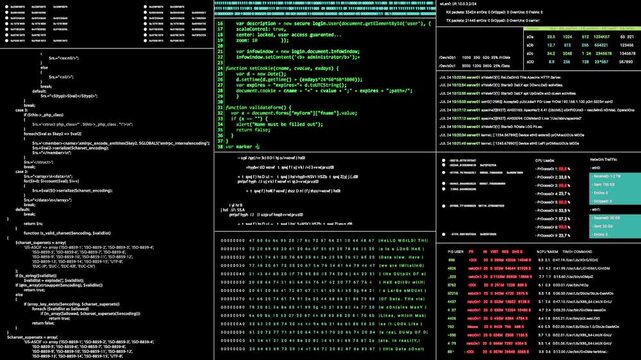Viewport: 641px width, 360px height.
Task: Click 'Sent: 750 GB' in eth0 block
Action: click(604, 185)
